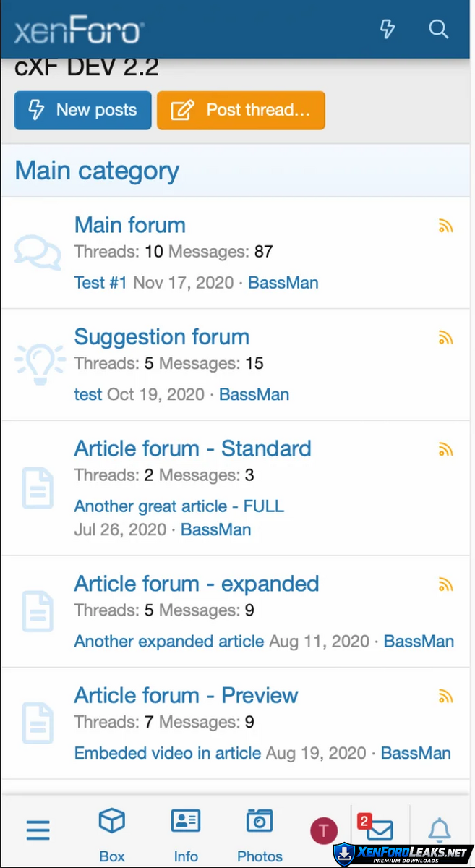
Task: Open Article forum - Standard
Action: 193,448
